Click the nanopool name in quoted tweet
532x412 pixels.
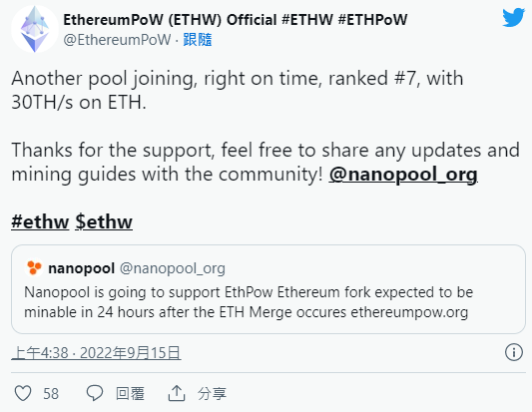click(x=82, y=268)
